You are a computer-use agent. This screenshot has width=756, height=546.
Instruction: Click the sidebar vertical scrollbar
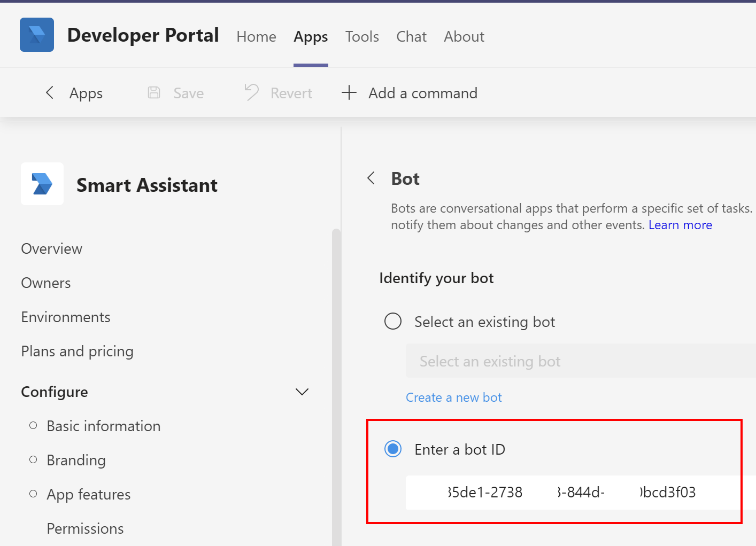point(336,387)
